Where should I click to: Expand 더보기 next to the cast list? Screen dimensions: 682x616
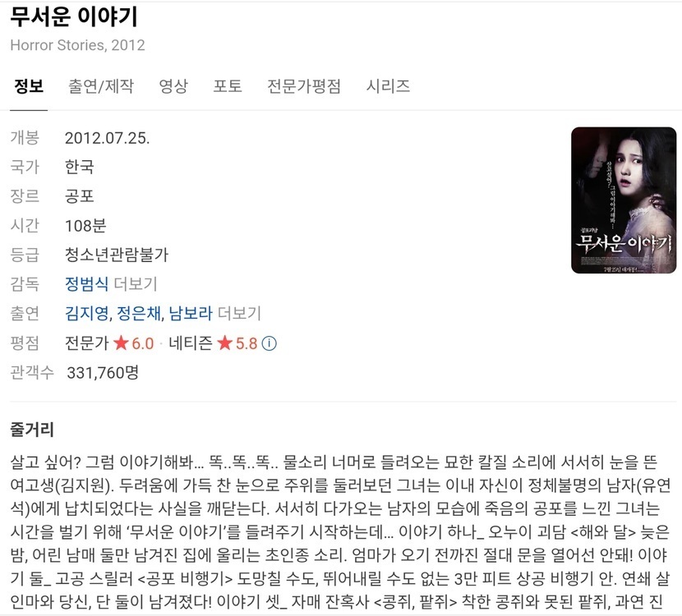tap(239, 313)
